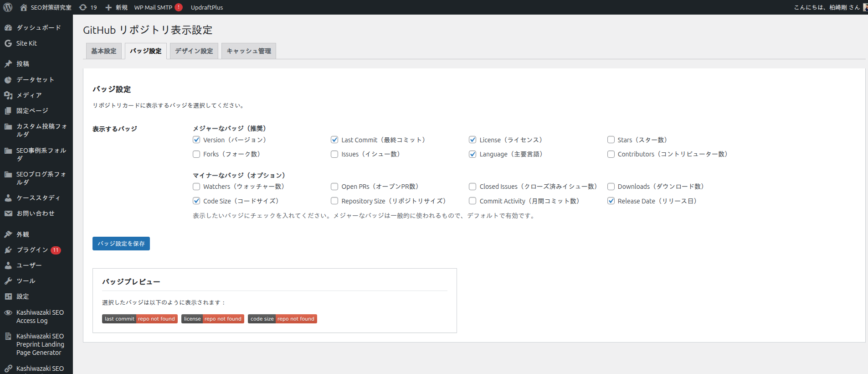Click the last commit preview badge
This screenshot has height=374, width=868.
(x=139, y=319)
